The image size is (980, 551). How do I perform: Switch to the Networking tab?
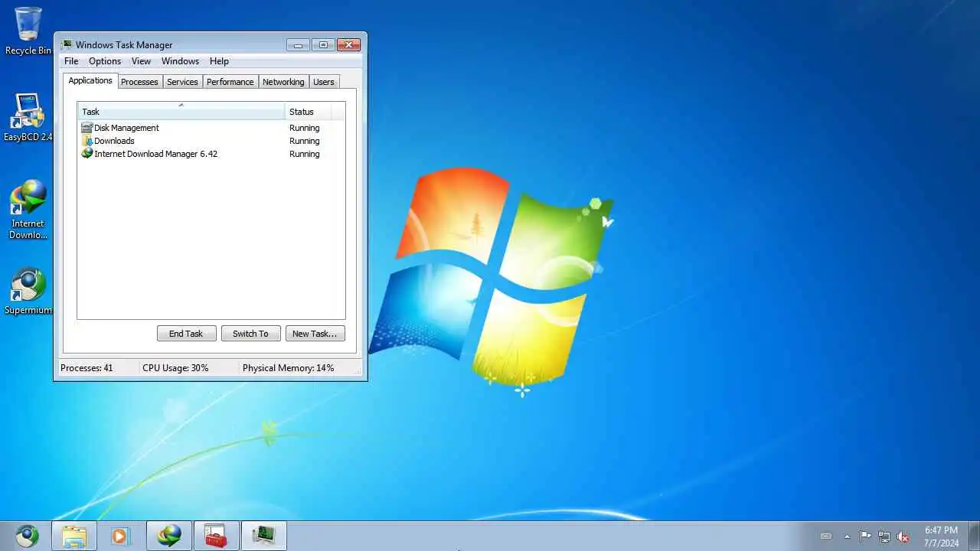point(283,82)
